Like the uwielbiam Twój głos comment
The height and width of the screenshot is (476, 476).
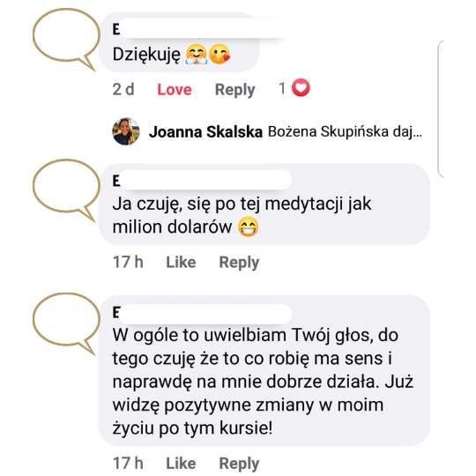(x=181, y=464)
